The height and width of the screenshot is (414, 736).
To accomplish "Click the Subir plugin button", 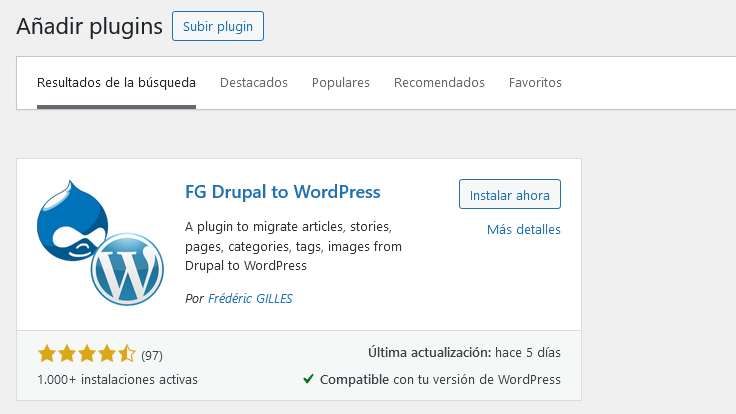I will click(x=218, y=26).
